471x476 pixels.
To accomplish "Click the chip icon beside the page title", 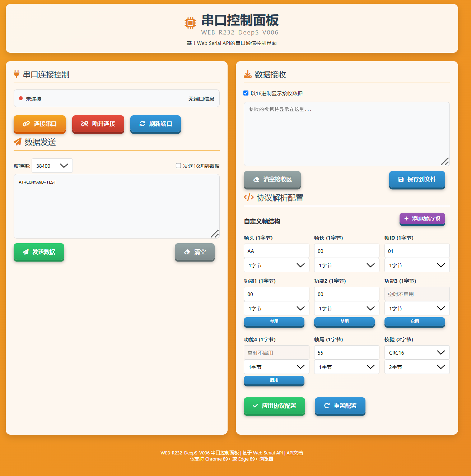I will pyautogui.click(x=190, y=23).
